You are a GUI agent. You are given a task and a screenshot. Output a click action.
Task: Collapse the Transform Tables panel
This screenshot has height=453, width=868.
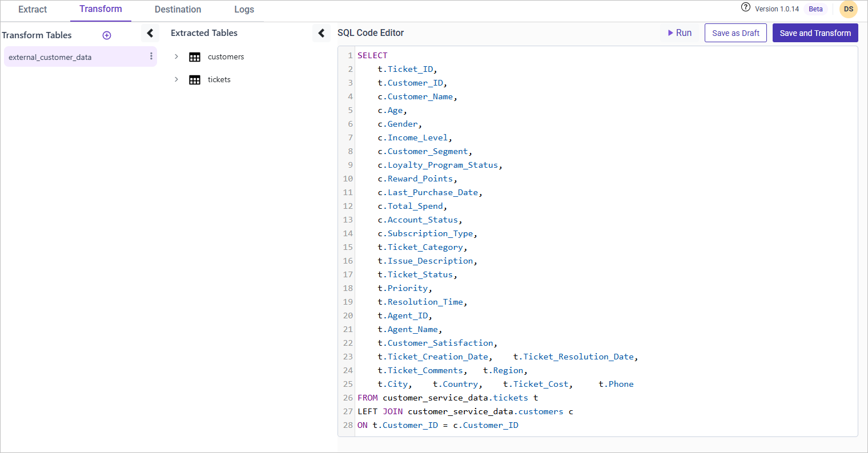tap(150, 33)
